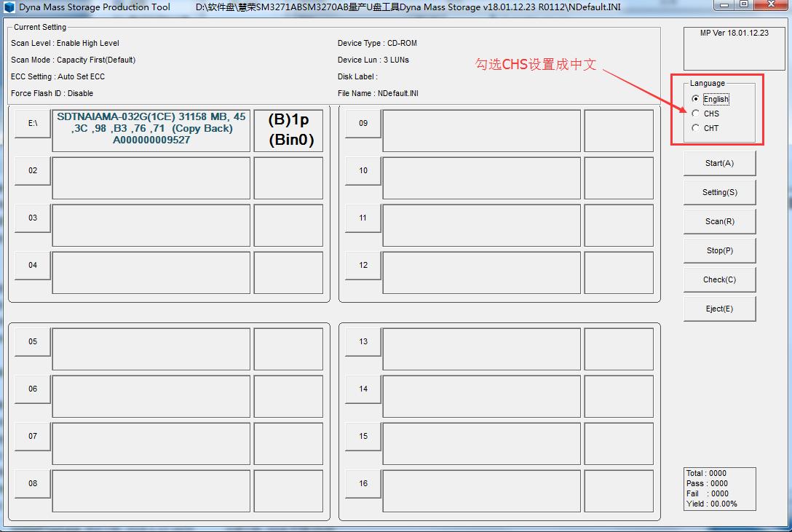The height and width of the screenshot is (532, 792).
Task: Click the Scan(R) button
Action: pos(719,221)
